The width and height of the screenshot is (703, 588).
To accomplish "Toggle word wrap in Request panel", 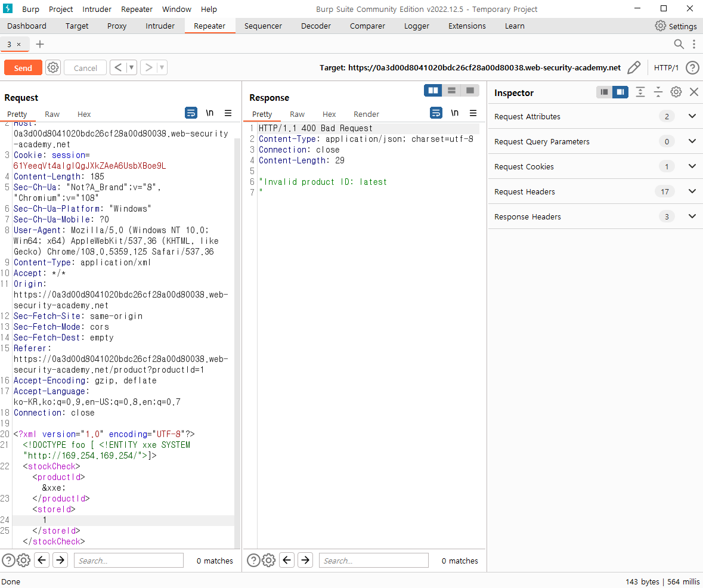I will tap(191, 113).
